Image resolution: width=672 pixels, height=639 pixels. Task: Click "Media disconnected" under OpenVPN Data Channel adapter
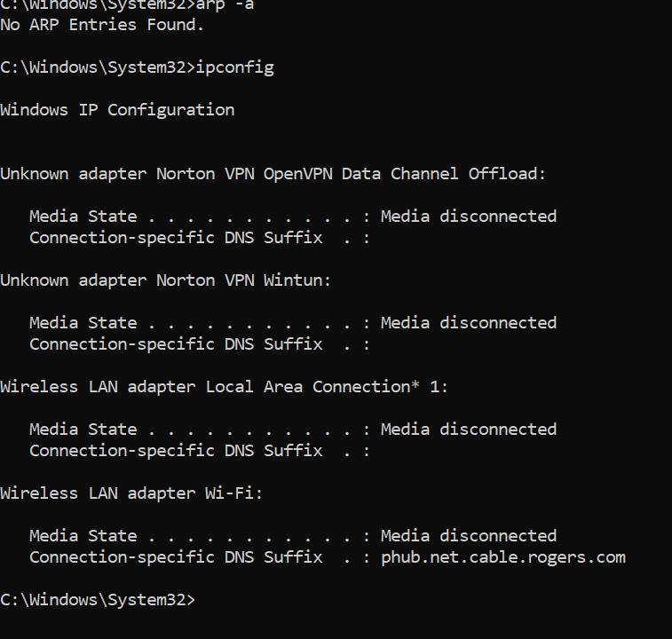(x=469, y=217)
